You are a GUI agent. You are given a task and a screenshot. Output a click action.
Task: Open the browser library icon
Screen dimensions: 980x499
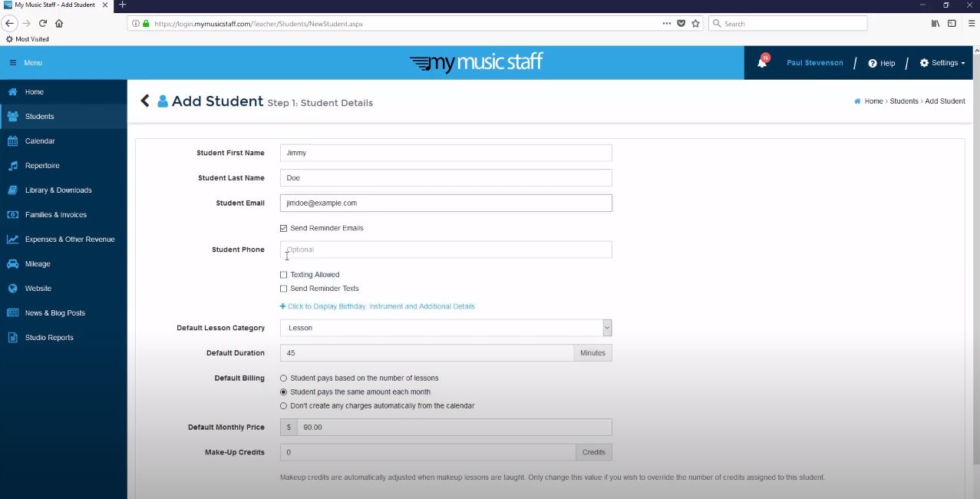point(935,24)
